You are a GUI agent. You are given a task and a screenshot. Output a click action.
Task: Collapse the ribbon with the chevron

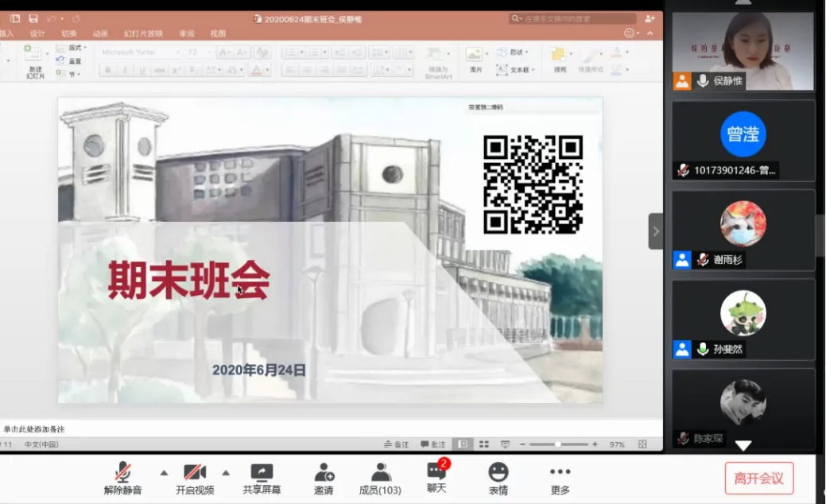[650, 33]
